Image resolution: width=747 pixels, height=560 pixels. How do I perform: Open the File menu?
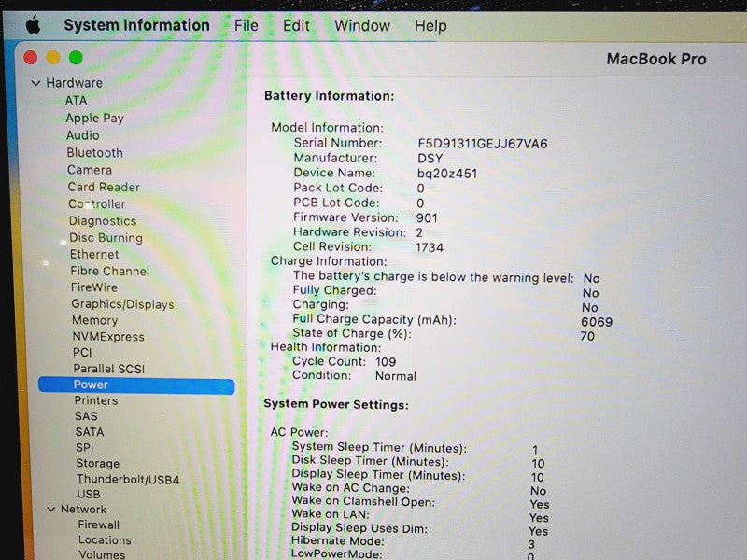[x=246, y=25]
